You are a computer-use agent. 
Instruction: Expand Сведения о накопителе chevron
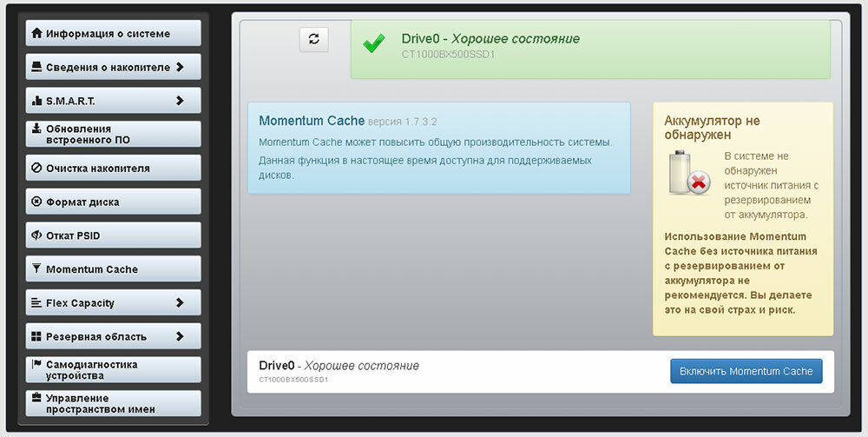[180, 67]
